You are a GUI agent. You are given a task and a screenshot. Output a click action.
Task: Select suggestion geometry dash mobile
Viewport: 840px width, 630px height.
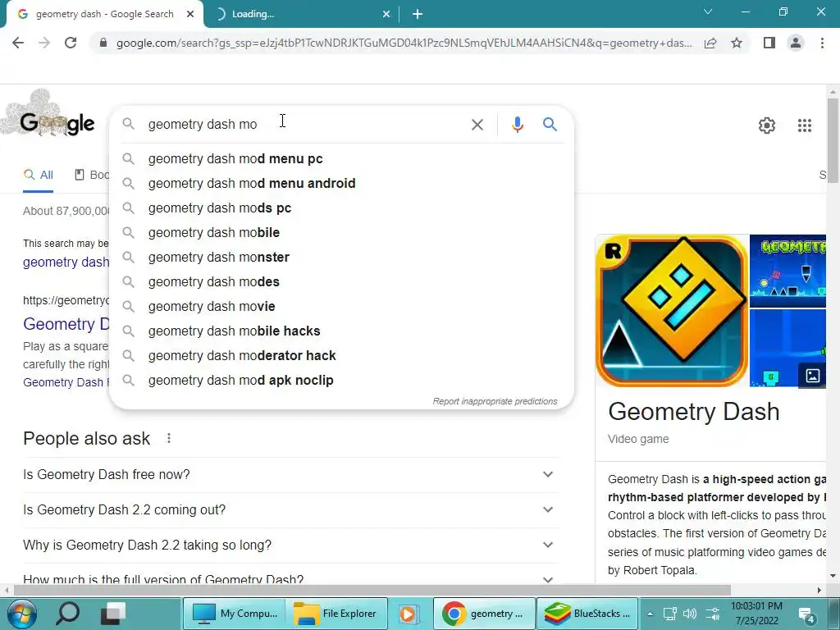(341, 232)
